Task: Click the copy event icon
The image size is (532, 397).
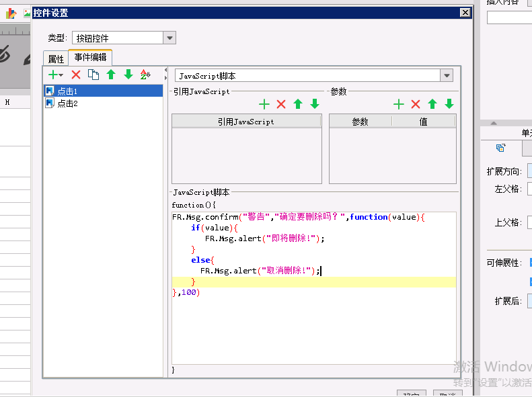Action: [93, 75]
